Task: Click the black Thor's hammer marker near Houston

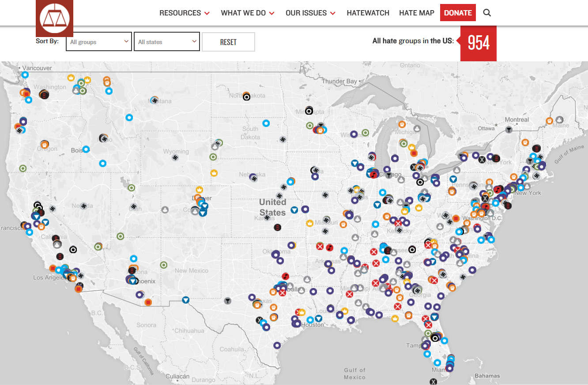Action: [227, 301]
